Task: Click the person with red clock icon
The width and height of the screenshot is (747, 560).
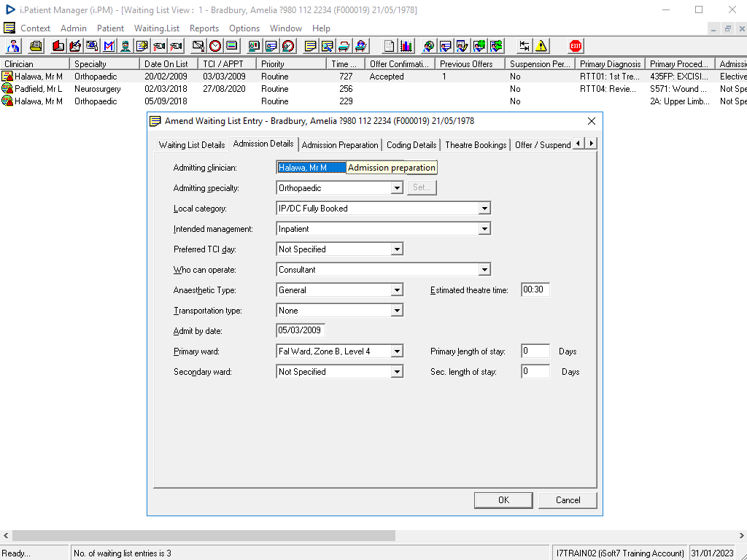Action: [x=288, y=46]
